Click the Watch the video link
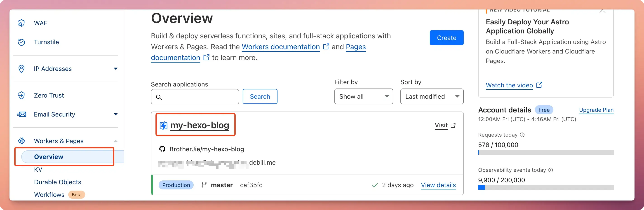Viewport: 644px width, 210px height. coord(509,85)
